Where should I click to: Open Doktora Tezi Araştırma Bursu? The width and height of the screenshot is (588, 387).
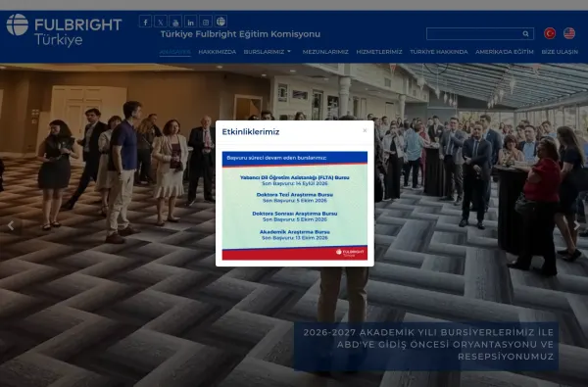(295, 195)
